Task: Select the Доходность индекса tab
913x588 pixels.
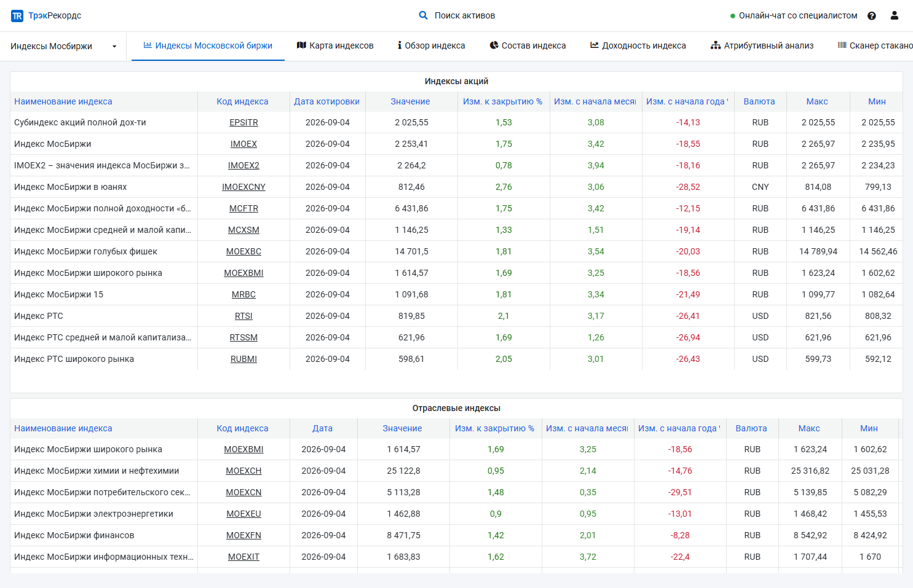Action: point(638,45)
